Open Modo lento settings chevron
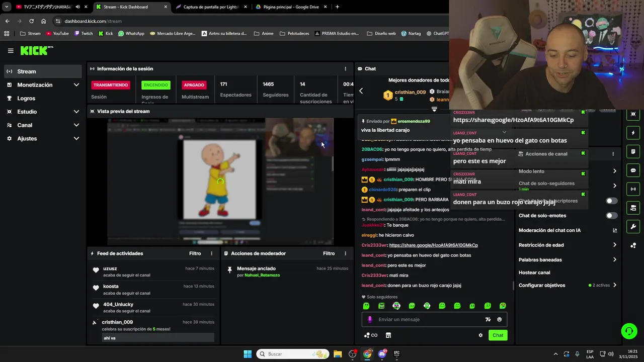This screenshot has width=644, height=362. tap(614, 171)
